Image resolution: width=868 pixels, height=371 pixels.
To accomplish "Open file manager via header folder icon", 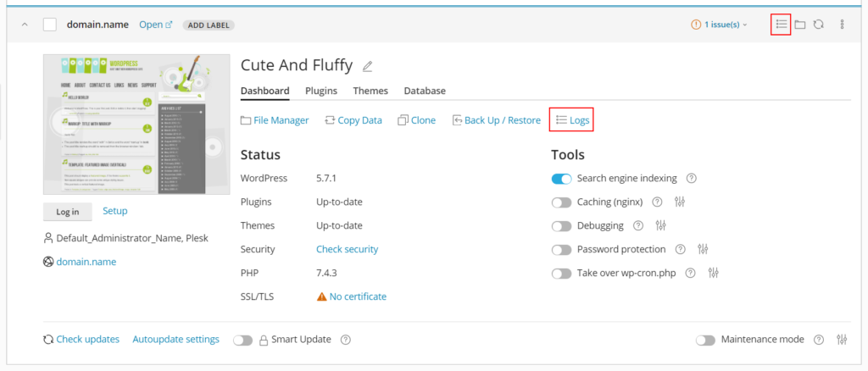I will coord(800,25).
